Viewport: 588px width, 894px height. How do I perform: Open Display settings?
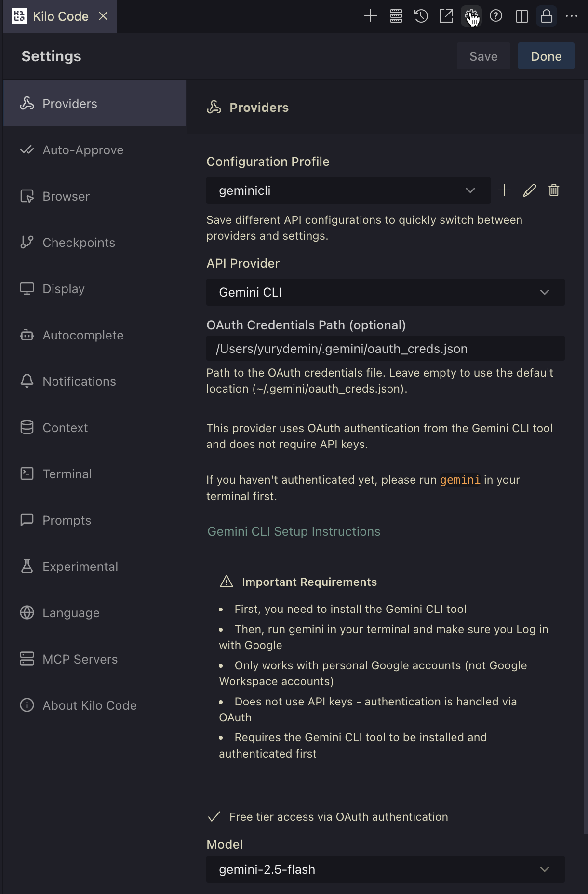[94, 289]
